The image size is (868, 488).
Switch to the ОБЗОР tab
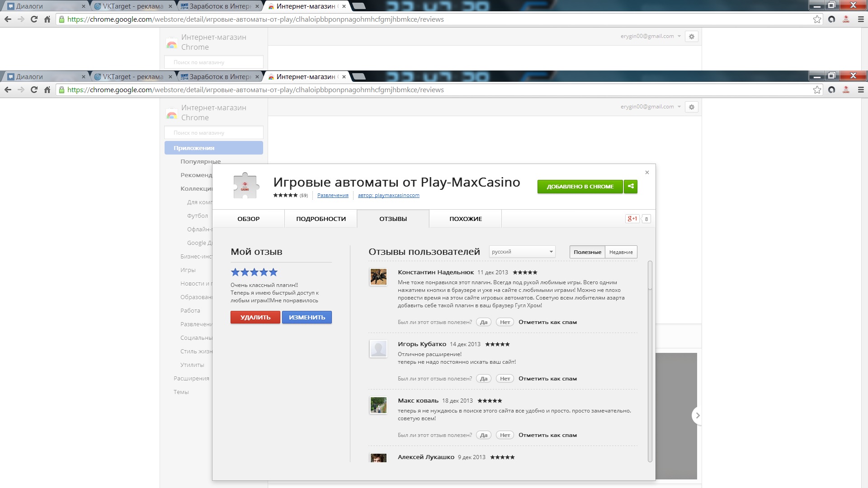(x=248, y=219)
